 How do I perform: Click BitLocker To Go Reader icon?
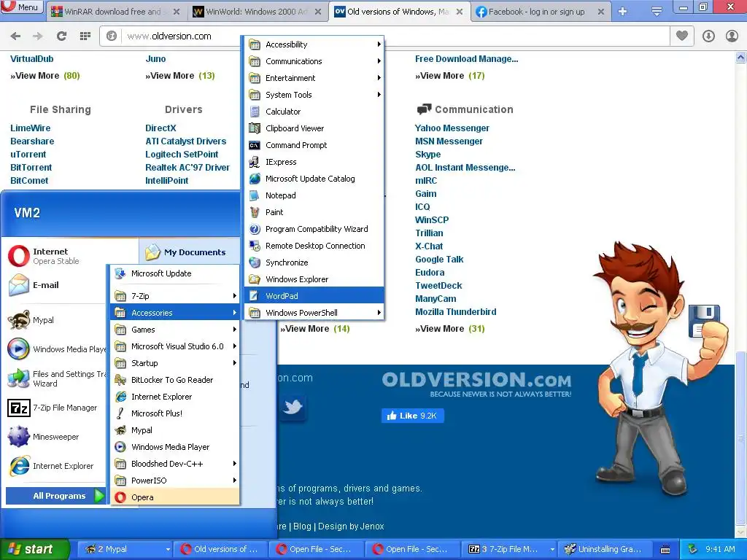click(120, 379)
